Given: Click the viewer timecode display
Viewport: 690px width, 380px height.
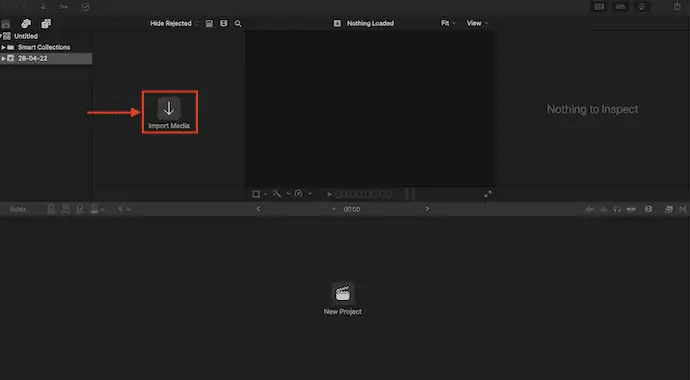Looking at the screenshot, I should tap(363, 194).
